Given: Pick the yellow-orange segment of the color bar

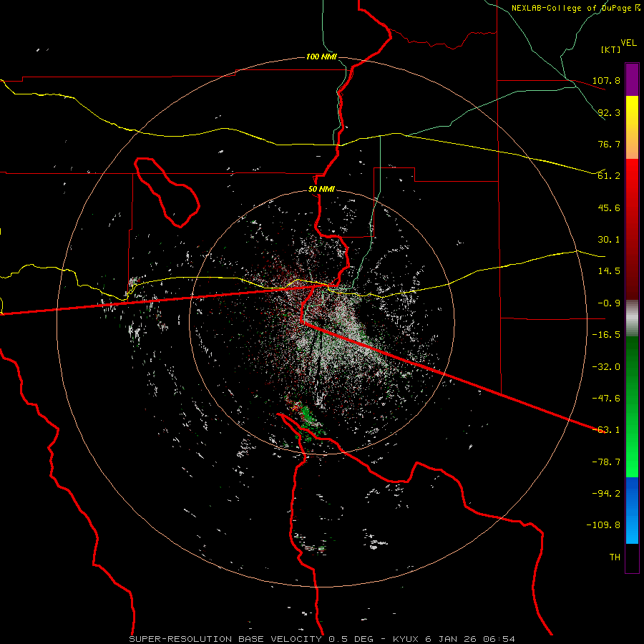Looking at the screenshot, I should click(x=632, y=127).
